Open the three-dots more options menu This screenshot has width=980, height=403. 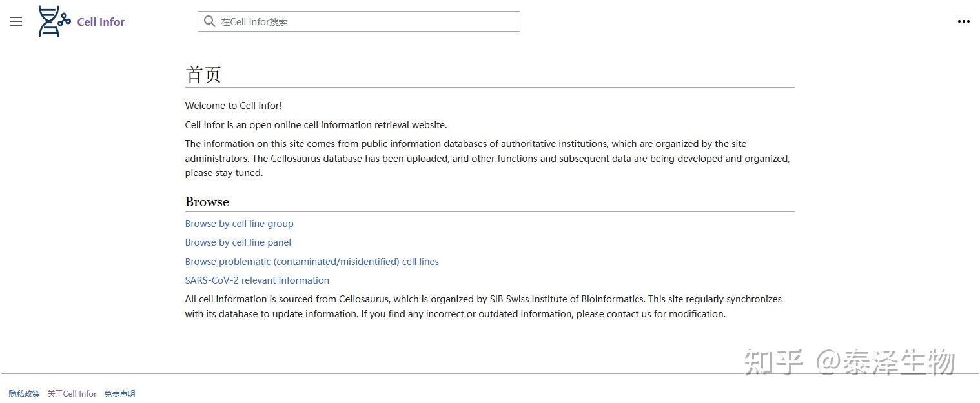click(x=963, y=21)
